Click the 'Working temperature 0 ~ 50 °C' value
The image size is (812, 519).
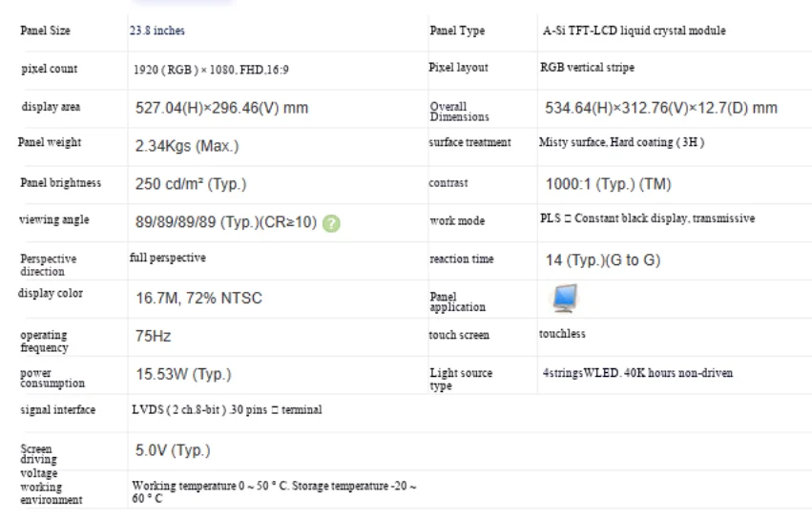click(274, 492)
